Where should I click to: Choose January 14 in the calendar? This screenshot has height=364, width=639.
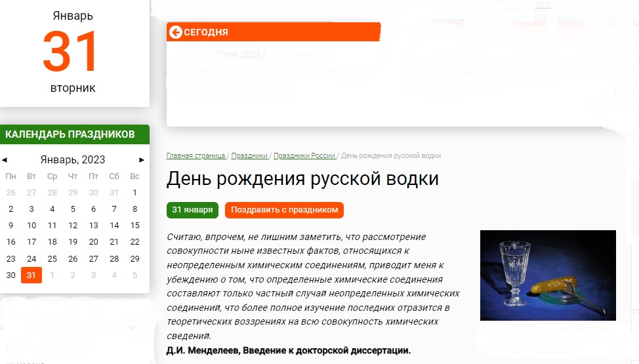point(114,226)
